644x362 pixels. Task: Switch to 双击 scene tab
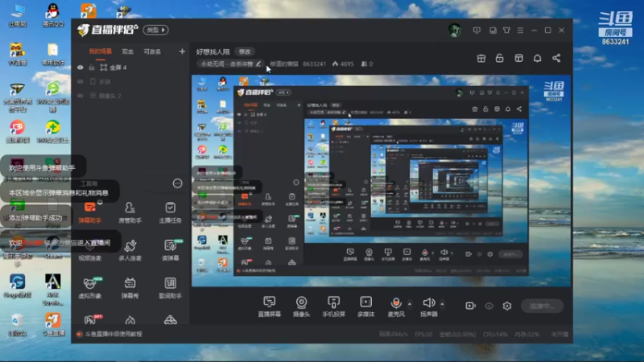pyautogui.click(x=128, y=51)
